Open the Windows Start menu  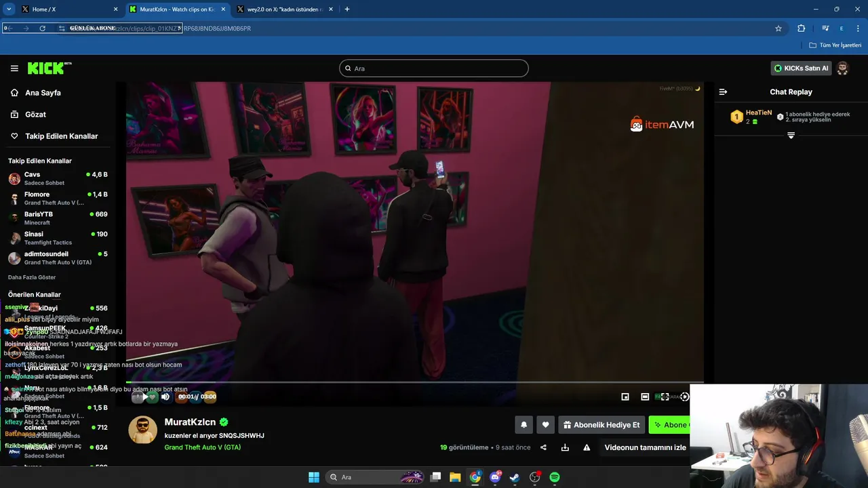tap(314, 477)
